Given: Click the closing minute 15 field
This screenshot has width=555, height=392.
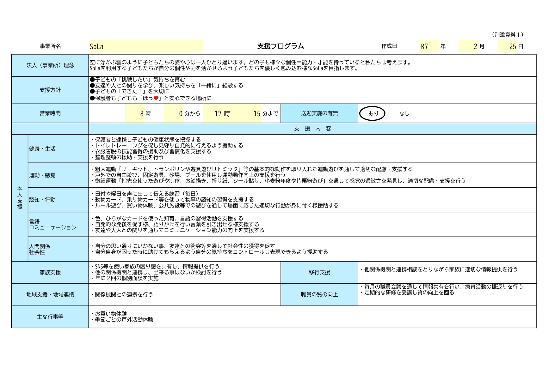Looking at the screenshot, I should (x=252, y=113).
